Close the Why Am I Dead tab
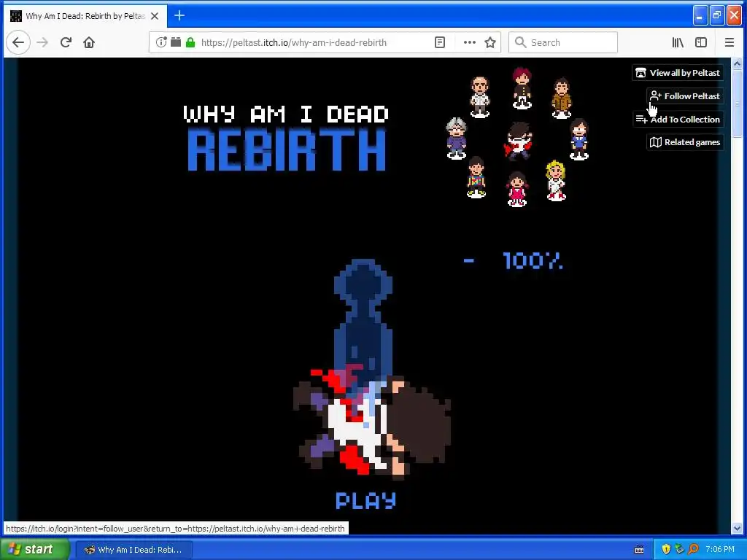Viewport: 747px width, 560px height. (155, 16)
